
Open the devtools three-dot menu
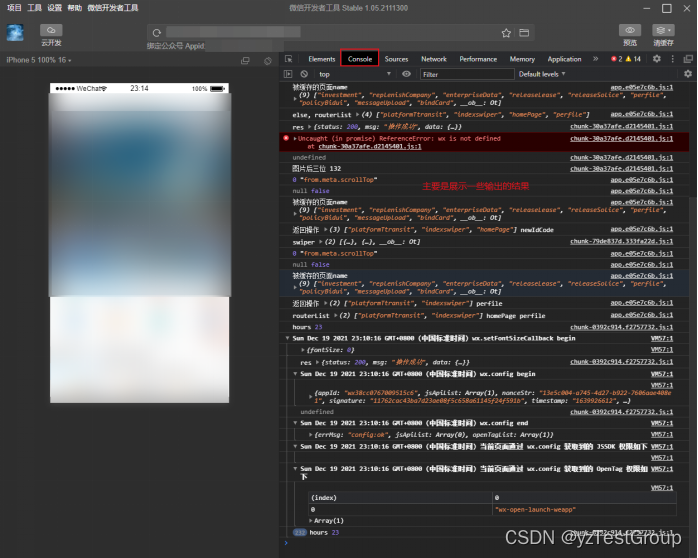point(673,59)
